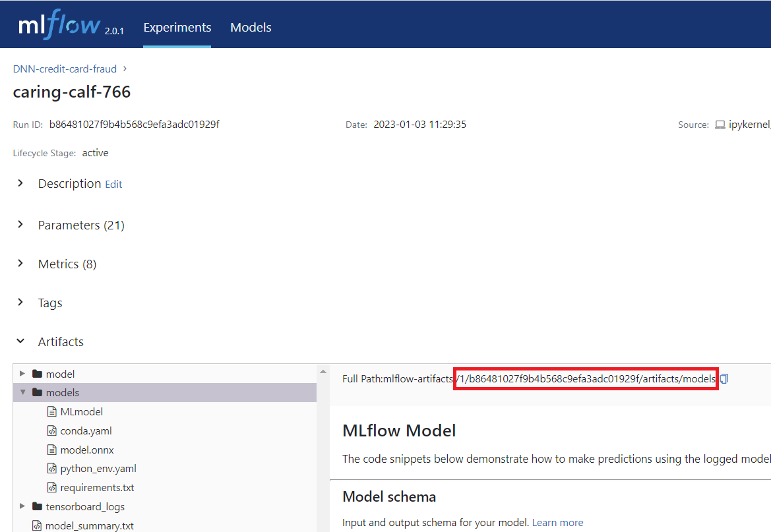
Task: Click the MLflow logo
Action: coord(59,24)
